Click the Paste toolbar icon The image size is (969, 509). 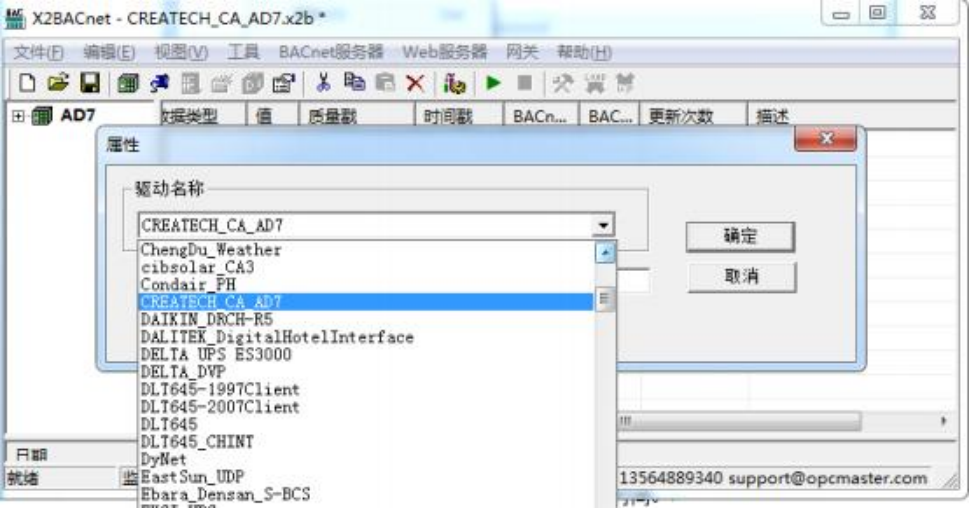pos(385,82)
